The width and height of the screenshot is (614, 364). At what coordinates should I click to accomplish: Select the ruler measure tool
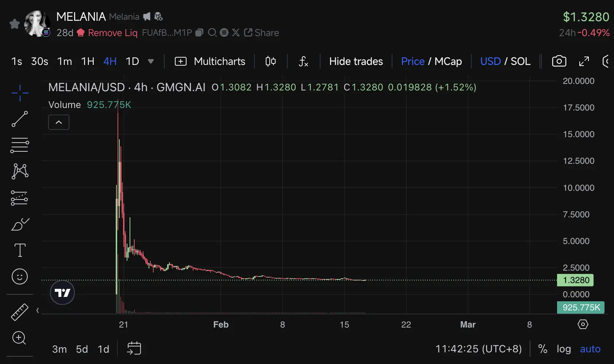pyautogui.click(x=20, y=312)
